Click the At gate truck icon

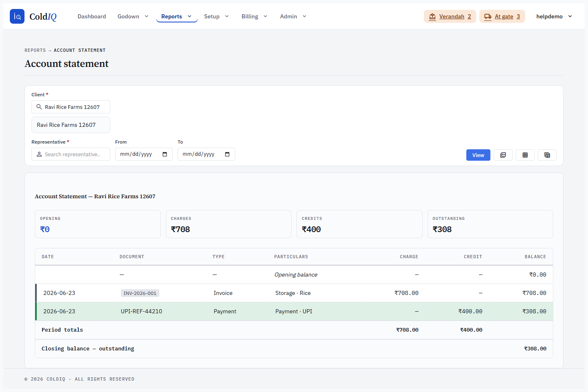(488, 17)
